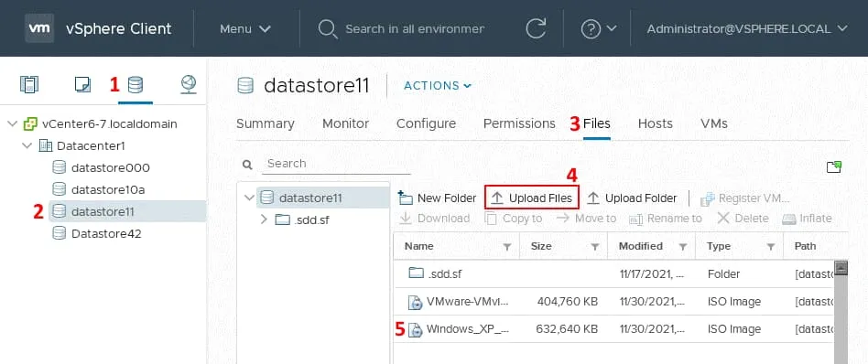Image resolution: width=868 pixels, height=364 pixels.
Task: Expand the .sdd.sf folder in tree
Action: (x=264, y=219)
